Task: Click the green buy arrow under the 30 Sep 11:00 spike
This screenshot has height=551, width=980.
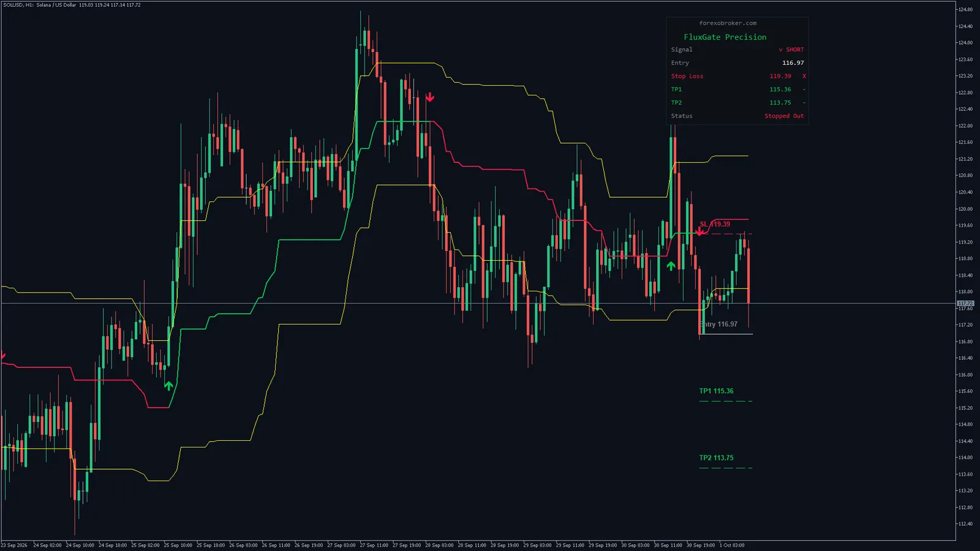Action: 671,266
